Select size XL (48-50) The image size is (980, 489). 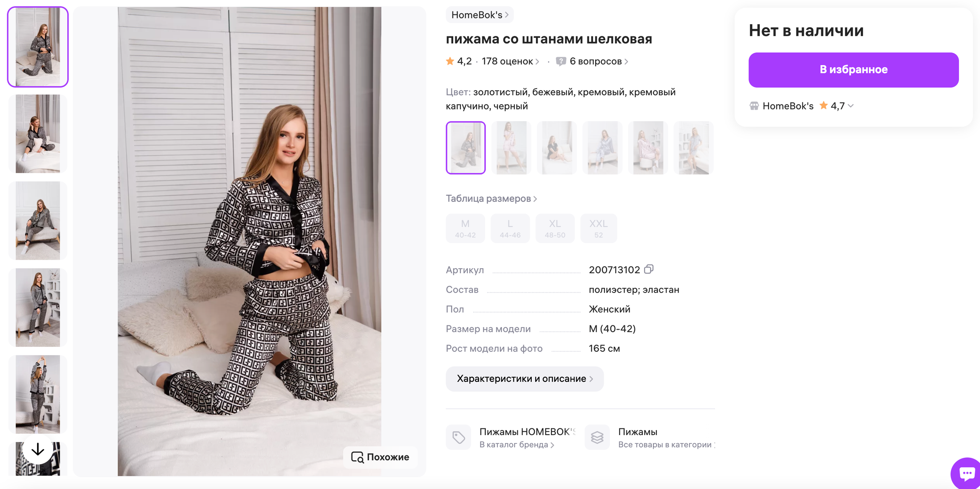coord(555,228)
